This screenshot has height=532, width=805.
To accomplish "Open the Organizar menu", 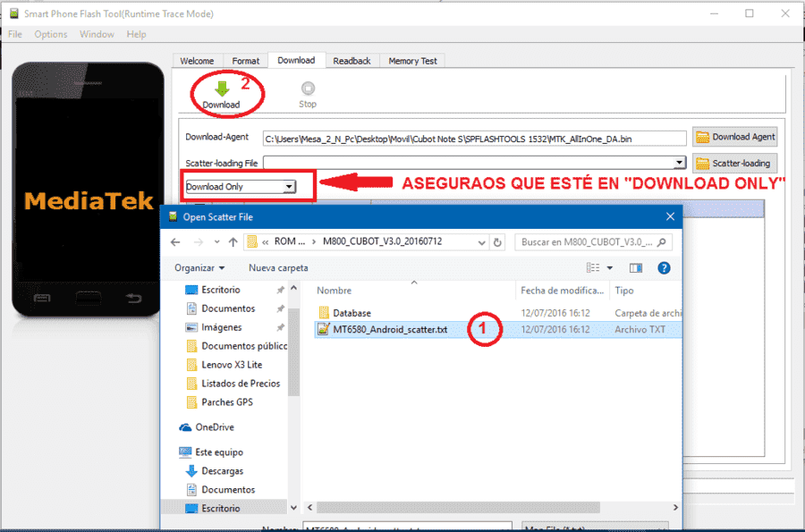I will coord(199,268).
